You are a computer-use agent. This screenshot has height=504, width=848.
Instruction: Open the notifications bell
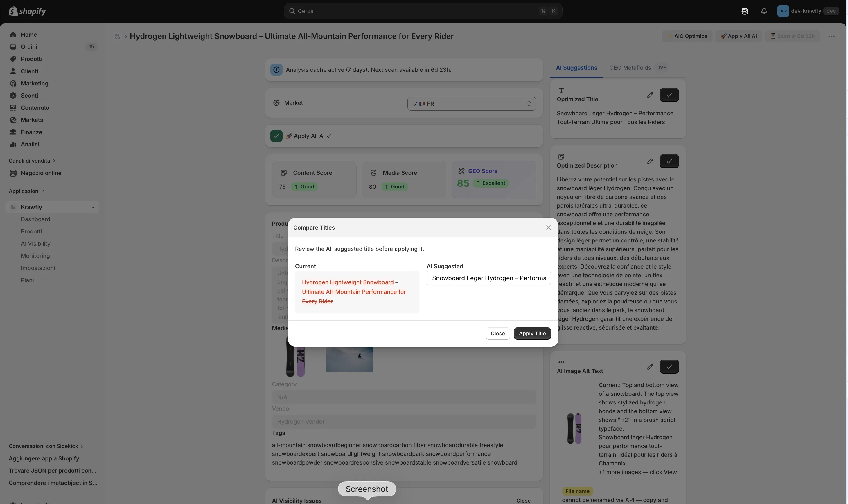[764, 11]
